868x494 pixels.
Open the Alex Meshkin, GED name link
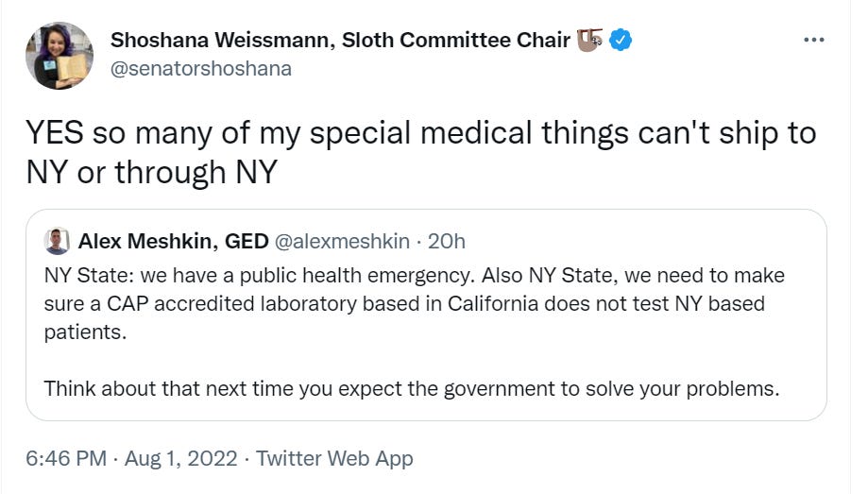[x=173, y=242]
